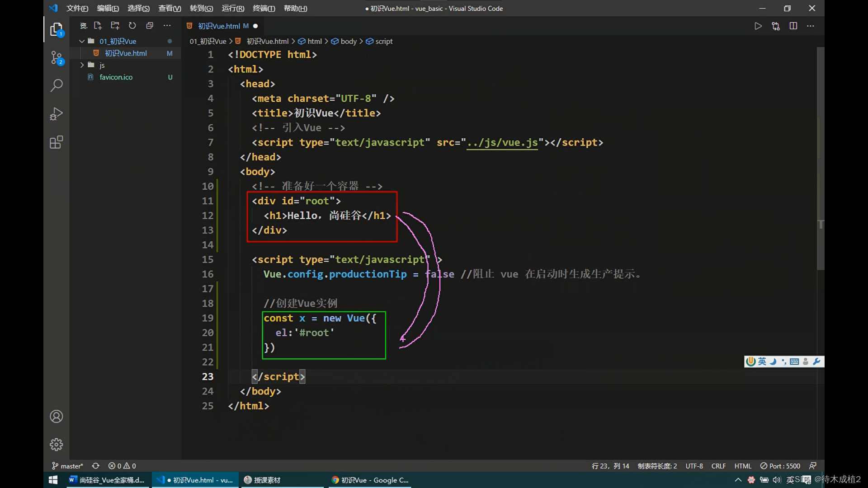Image resolution: width=868 pixels, height=488 pixels.
Task: Open Explorer more actions ellipsis
Action: [167, 26]
